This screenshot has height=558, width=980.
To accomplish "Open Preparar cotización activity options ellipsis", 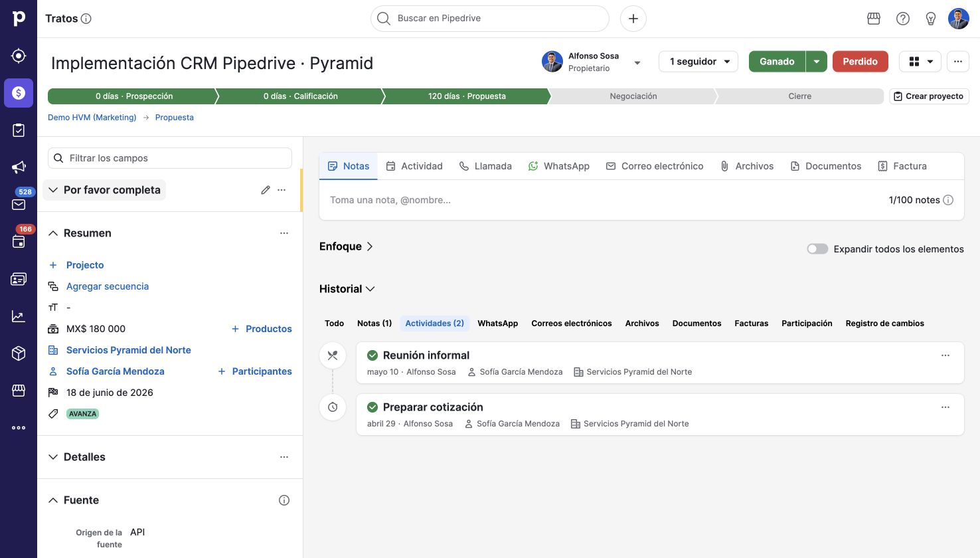I will point(945,407).
